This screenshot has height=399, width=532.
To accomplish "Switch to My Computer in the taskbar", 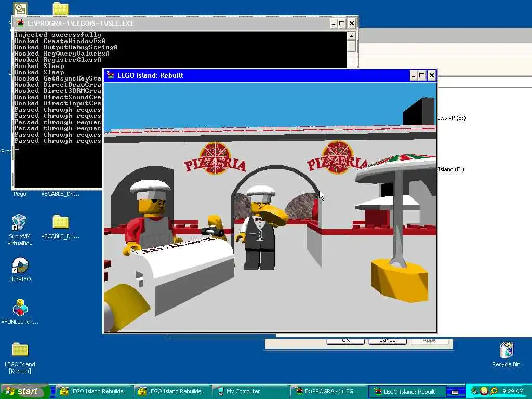I will tap(250, 391).
